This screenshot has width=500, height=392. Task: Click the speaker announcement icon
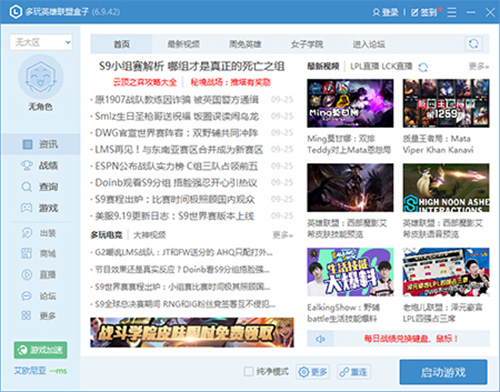pyautogui.click(x=320, y=339)
